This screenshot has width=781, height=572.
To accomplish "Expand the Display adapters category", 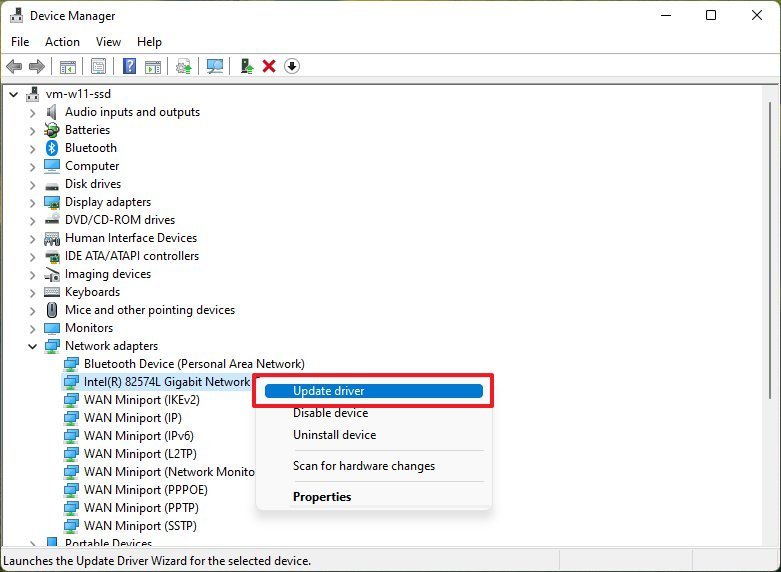I will click(x=32, y=202).
